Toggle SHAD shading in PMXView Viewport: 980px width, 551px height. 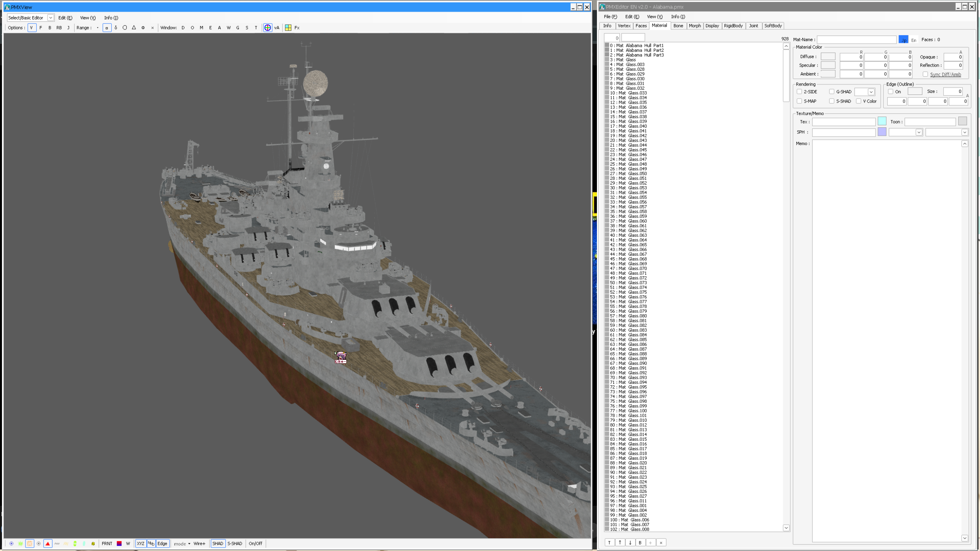218,544
